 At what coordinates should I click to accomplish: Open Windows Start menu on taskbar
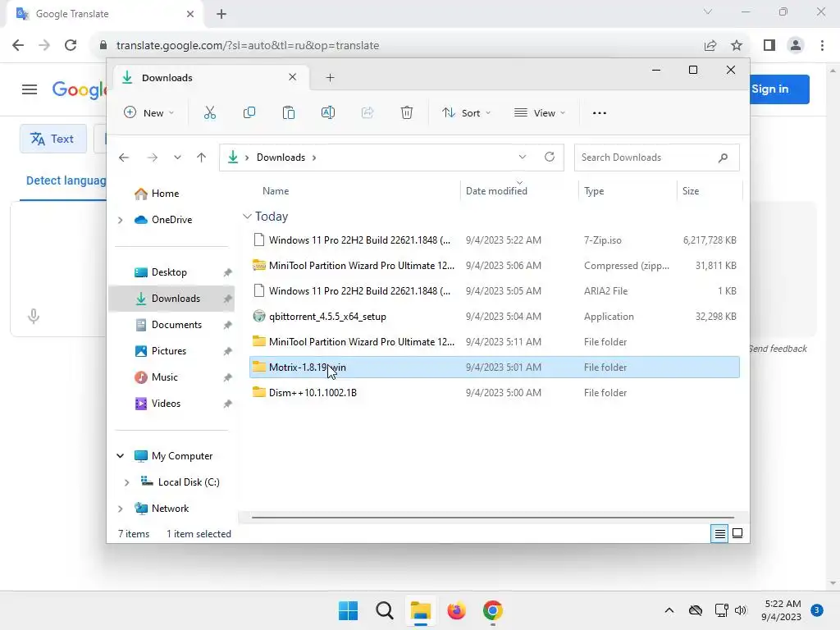(x=348, y=610)
